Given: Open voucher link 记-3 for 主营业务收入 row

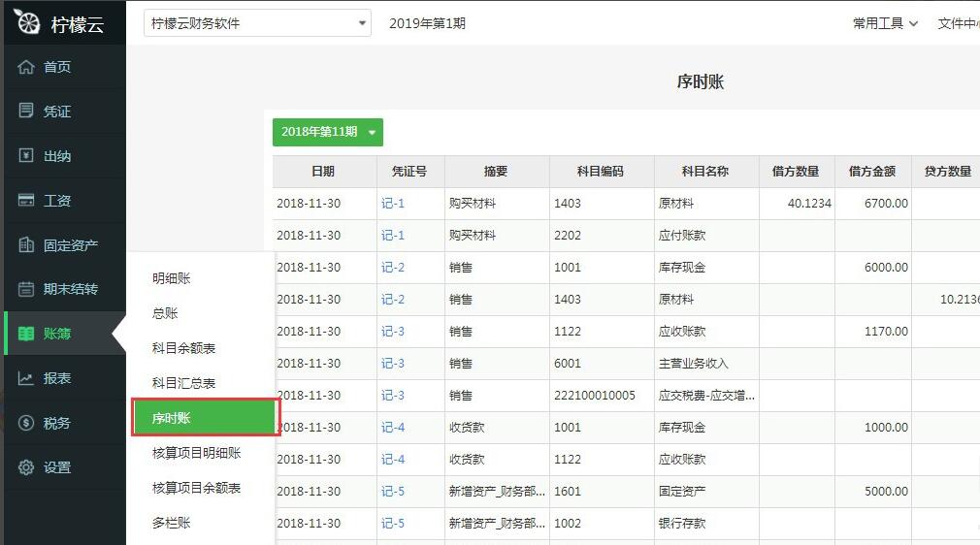Looking at the screenshot, I should 393,363.
